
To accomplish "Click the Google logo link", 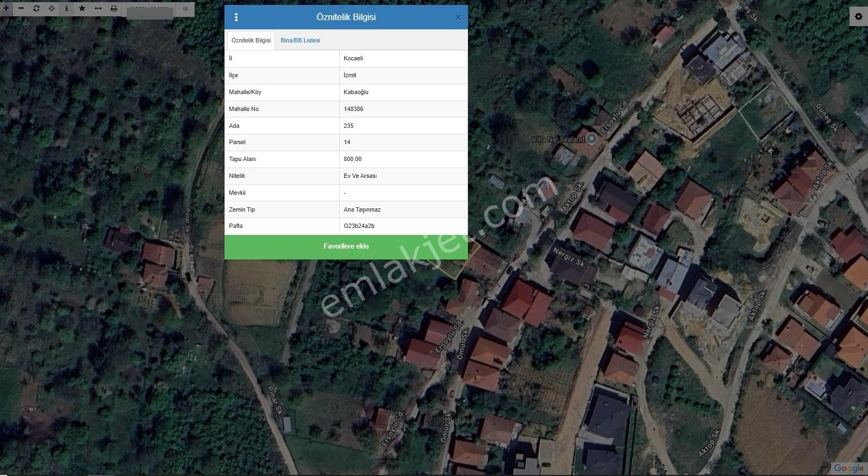I will tap(848, 468).
